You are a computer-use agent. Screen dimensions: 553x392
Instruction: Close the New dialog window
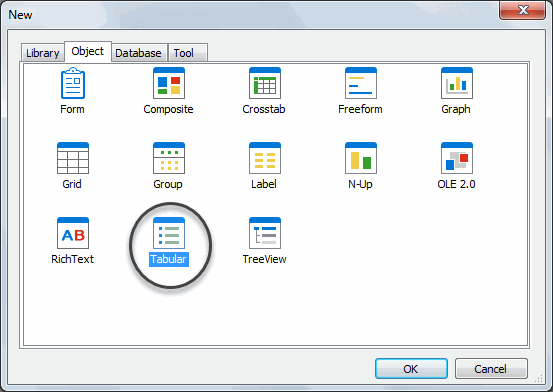pos(523,10)
